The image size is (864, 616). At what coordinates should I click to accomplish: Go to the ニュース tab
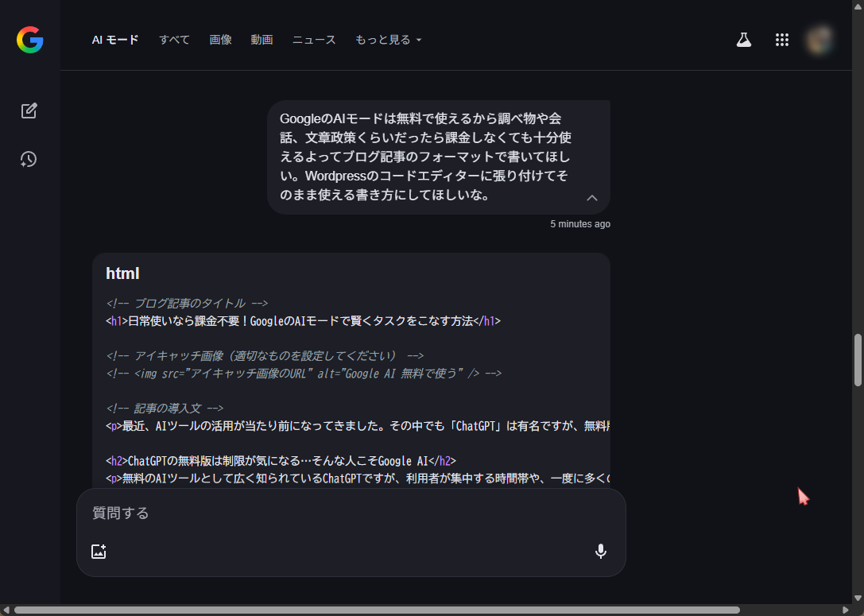tap(314, 40)
